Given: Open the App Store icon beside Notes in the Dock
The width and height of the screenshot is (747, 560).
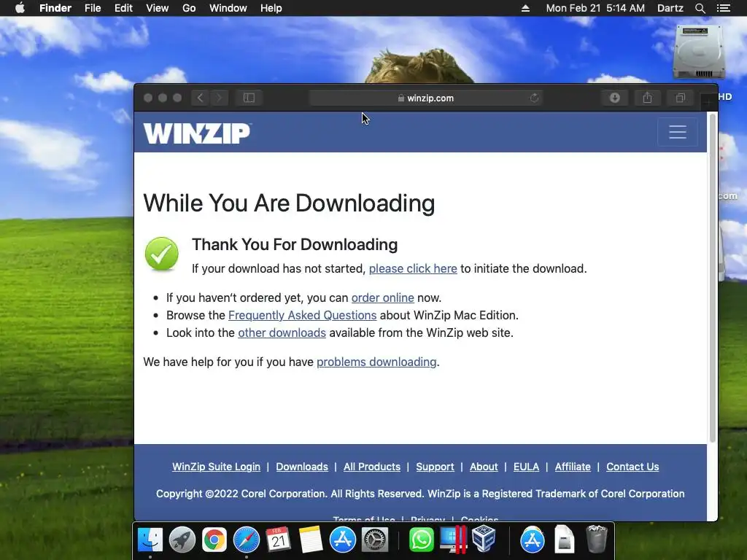Looking at the screenshot, I should point(343,540).
